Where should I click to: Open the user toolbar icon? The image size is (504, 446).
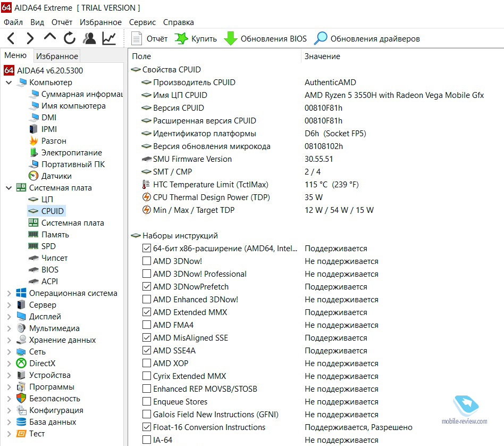tap(89, 38)
